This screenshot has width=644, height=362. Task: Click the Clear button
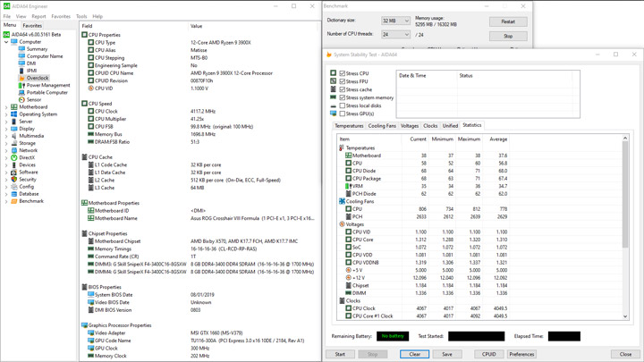(415, 354)
